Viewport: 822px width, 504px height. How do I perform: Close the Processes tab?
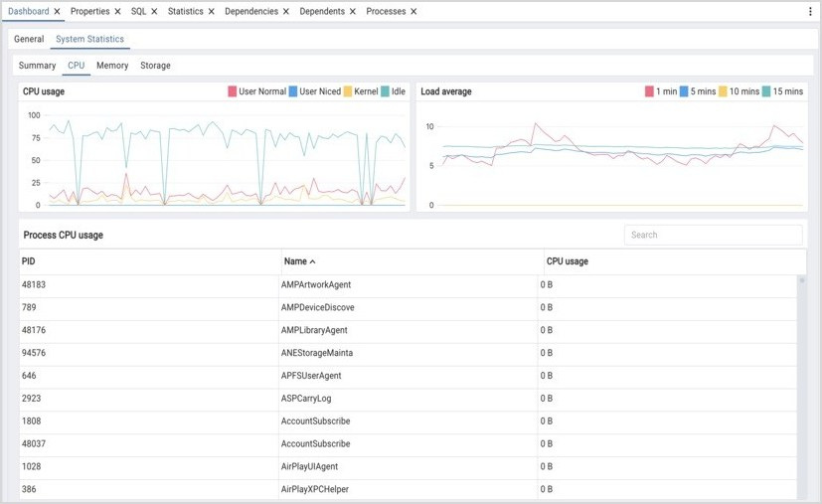[x=413, y=12]
